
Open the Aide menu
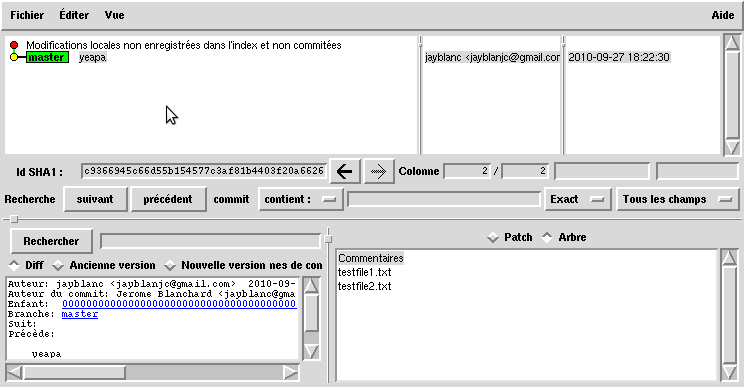(x=723, y=15)
